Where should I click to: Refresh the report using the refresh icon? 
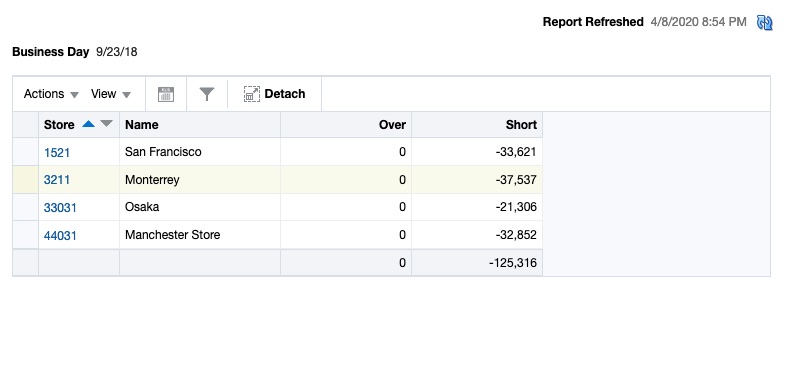coord(764,23)
